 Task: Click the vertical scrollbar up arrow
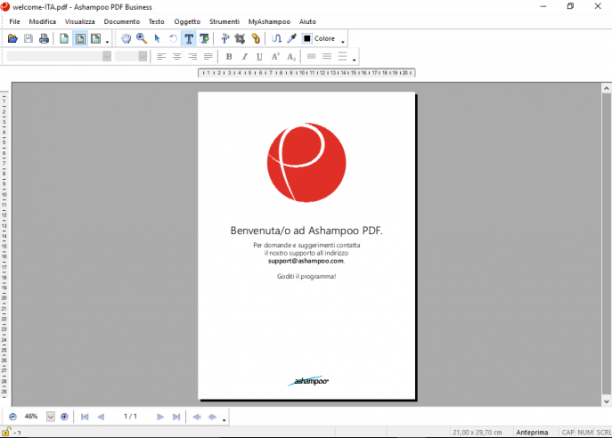[606, 88]
